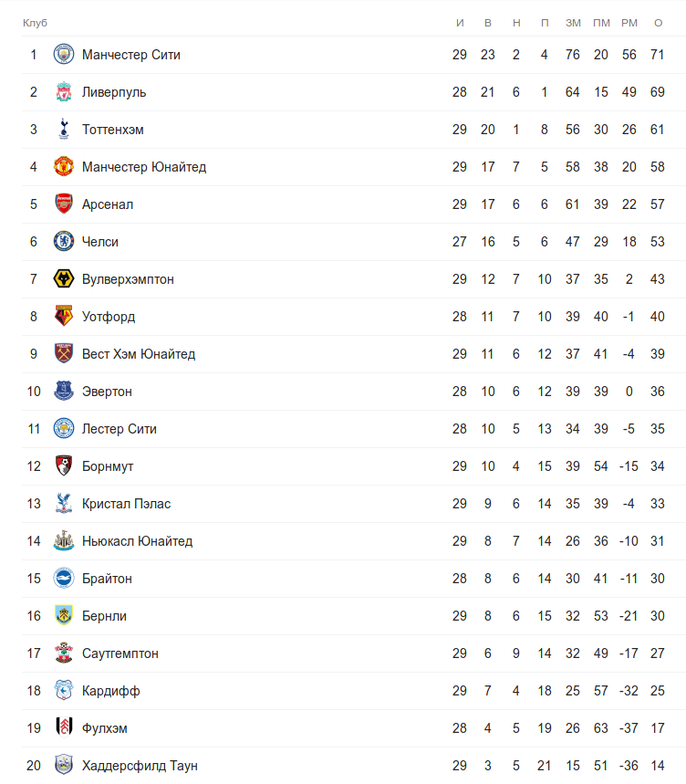Screen dimensions: 686x784
Task: Select the Борнмут team name
Action: tap(108, 466)
